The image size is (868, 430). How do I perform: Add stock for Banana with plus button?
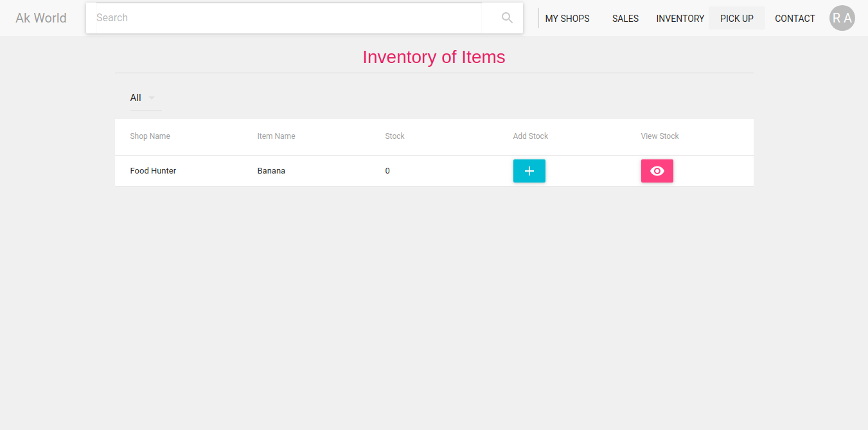[x=529, y=171]
